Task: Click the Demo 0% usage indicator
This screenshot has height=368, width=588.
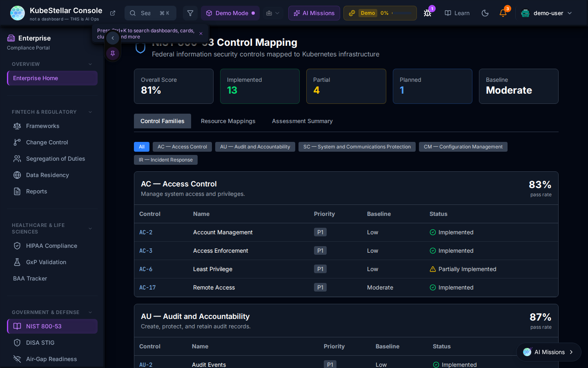Action: 380,13
